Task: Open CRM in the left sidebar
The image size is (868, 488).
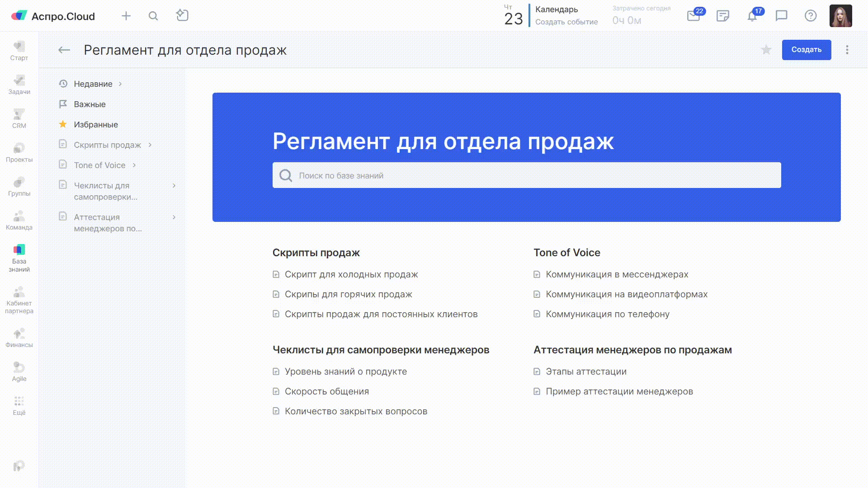Action: coord(19,118)
